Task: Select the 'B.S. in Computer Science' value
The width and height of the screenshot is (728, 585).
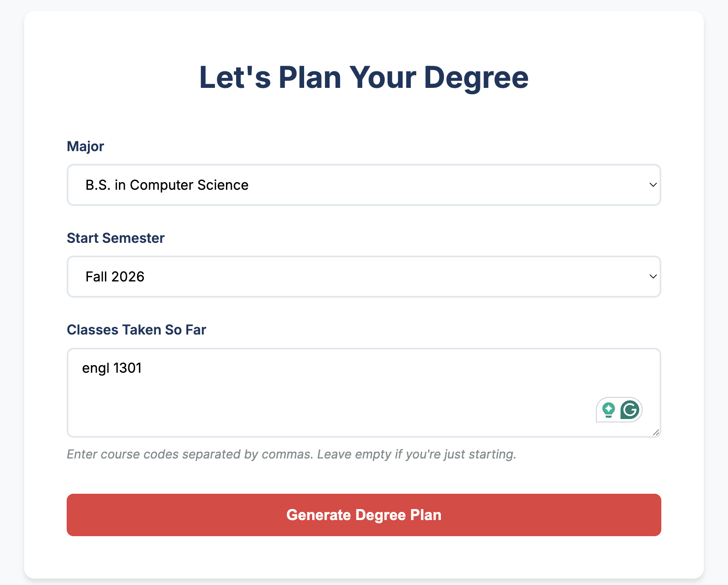Action: pyautogui.click(x=167, y=185)
